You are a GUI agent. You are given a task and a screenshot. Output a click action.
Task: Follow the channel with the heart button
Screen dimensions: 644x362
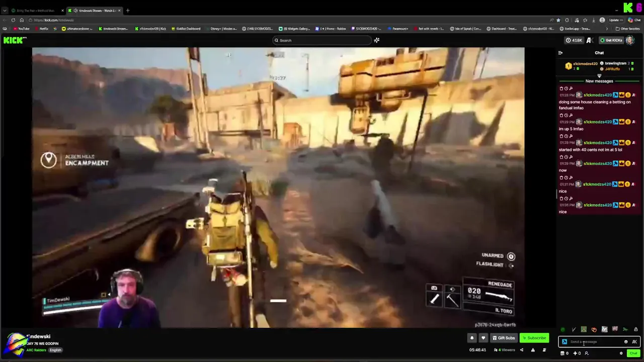pyautogui.click(x=483, y=338)
